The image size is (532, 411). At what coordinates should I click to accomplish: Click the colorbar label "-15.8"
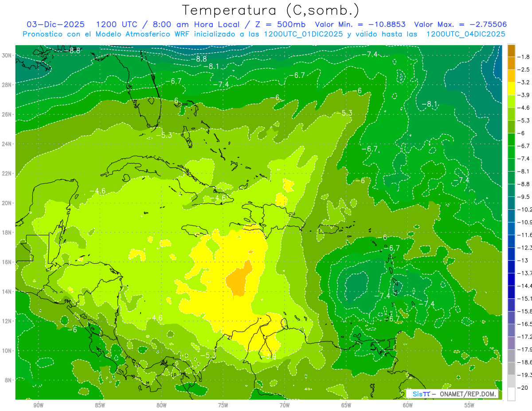point(525,312)
